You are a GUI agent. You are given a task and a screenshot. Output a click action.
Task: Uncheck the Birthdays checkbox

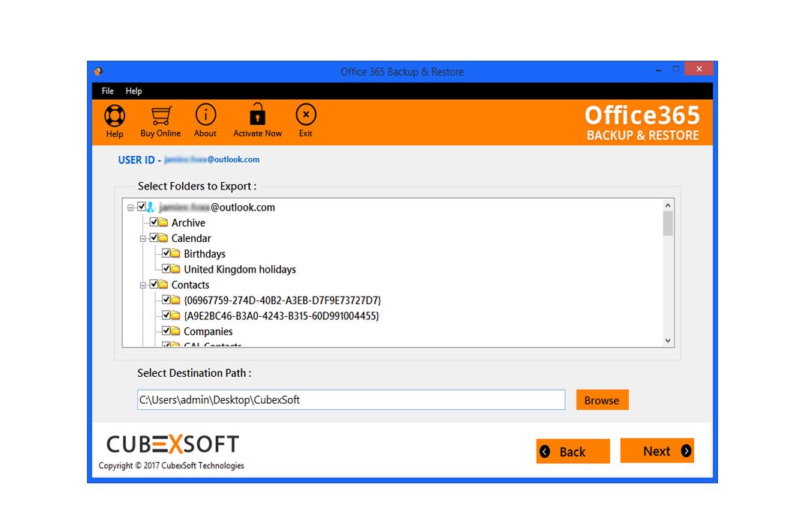(166, 253)
